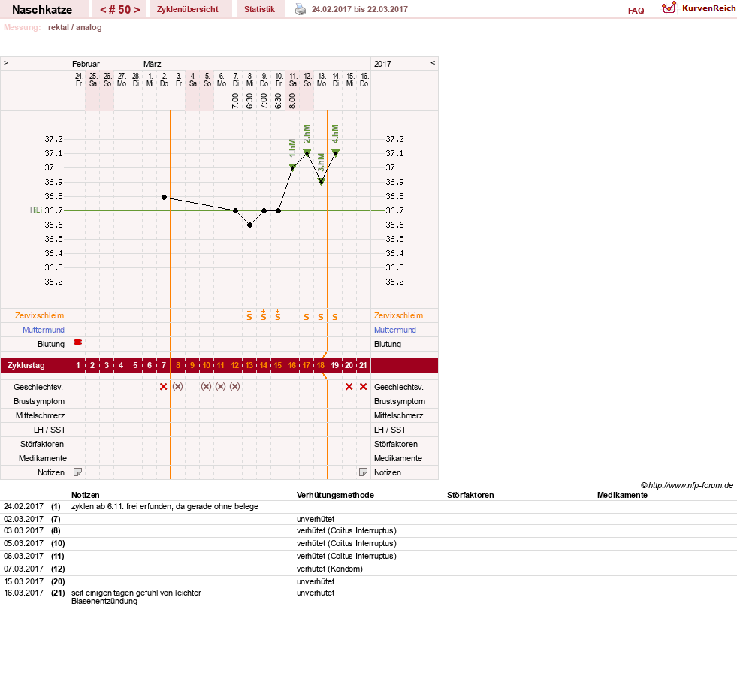Click the 36.6 temperature point on 8 March
The image size is (737, 700).
tap(249, 225)
